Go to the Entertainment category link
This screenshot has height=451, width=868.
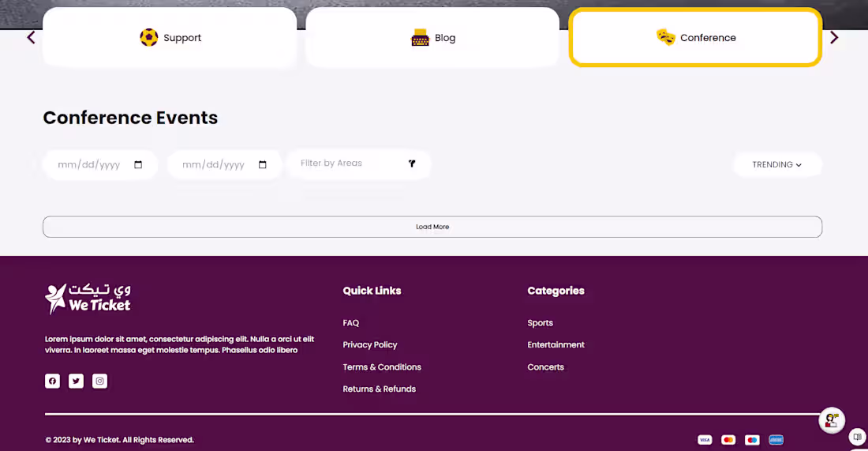pyautogui.click(x=556, y=344)
